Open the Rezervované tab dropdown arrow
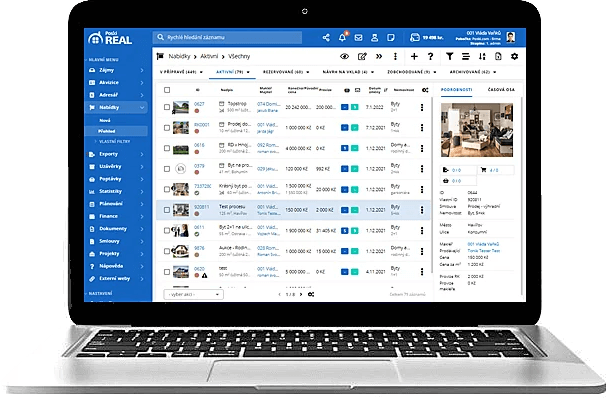Screen dimensions: 608x398 pos(308,72)
